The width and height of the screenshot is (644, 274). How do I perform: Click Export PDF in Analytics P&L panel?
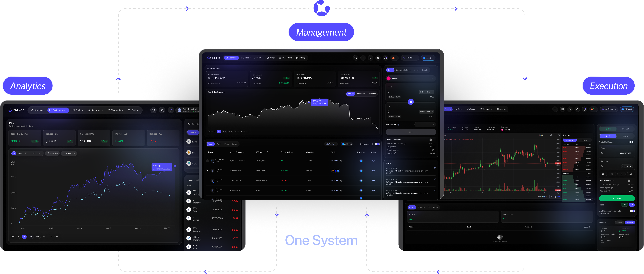coord(69,153)
